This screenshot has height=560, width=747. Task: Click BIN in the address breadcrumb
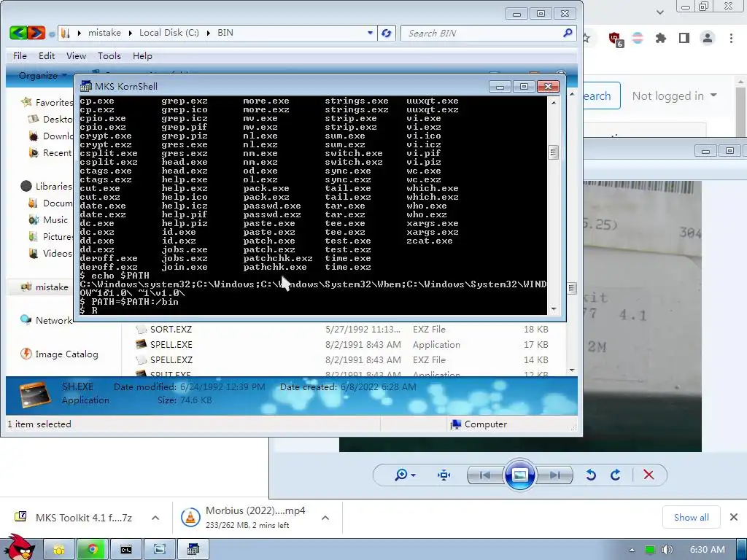pyautogui.click(x=225, y=33)
